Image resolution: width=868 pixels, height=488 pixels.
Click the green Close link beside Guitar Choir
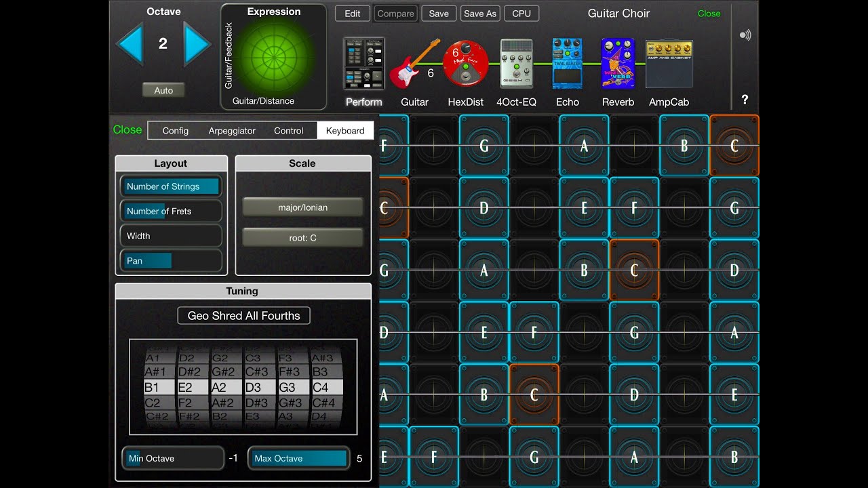(709, 14)
